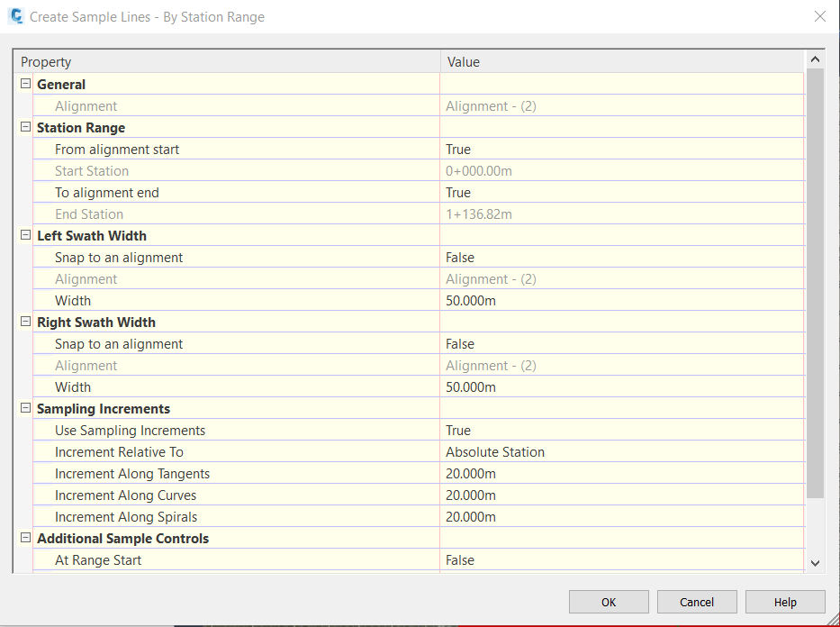Viewport: 840px width, 627px height.
Task: Edit the Increment Along Tangents value
Action: click(622, 474)
